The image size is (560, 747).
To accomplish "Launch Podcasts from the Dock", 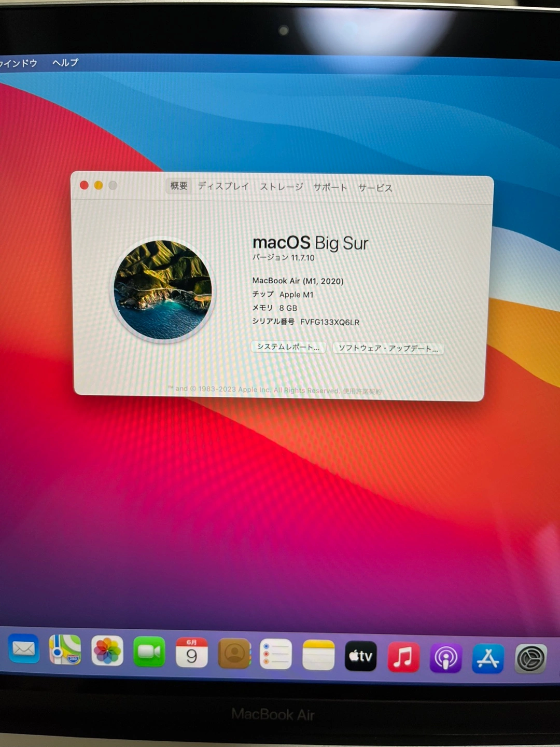I will coord(446,658).
